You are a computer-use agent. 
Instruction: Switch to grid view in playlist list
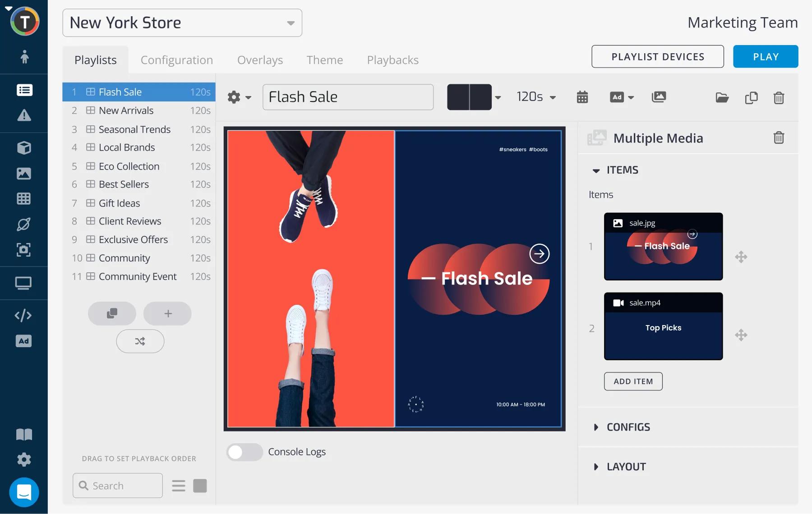(200, 486)
